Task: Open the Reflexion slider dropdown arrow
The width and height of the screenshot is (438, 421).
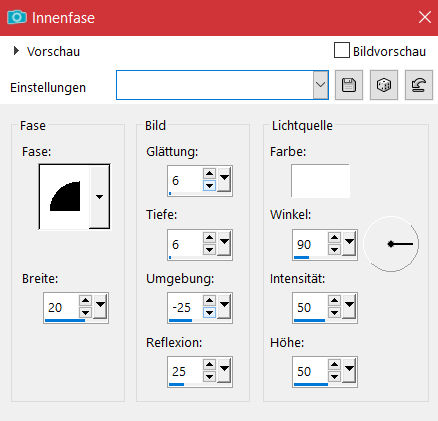Action: click(224, 369)
